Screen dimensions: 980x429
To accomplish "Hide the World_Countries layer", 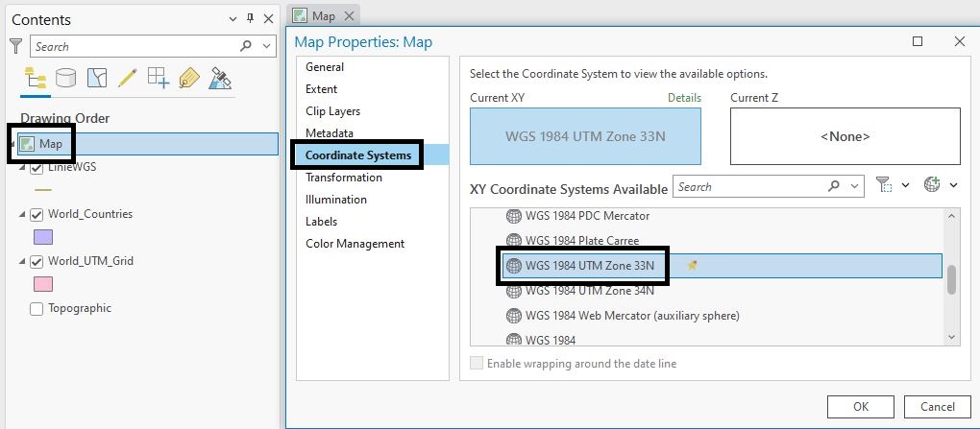I will click(37, 214).
